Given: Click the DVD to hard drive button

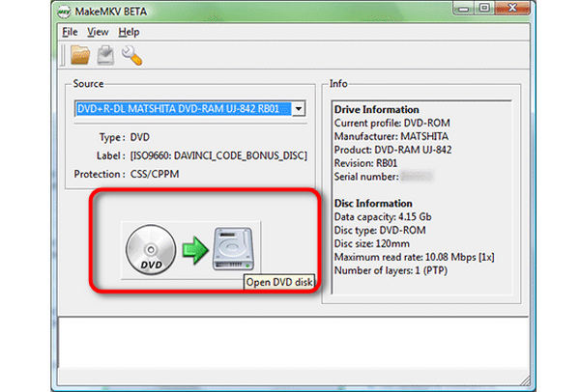Looking at the screenshot, I should click(190, 250).
